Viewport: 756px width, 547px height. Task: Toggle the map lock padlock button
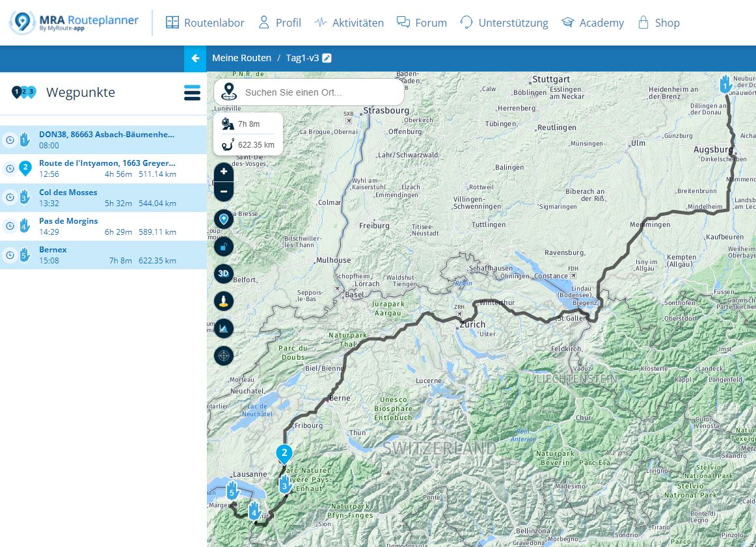click(x=224, y=247)
